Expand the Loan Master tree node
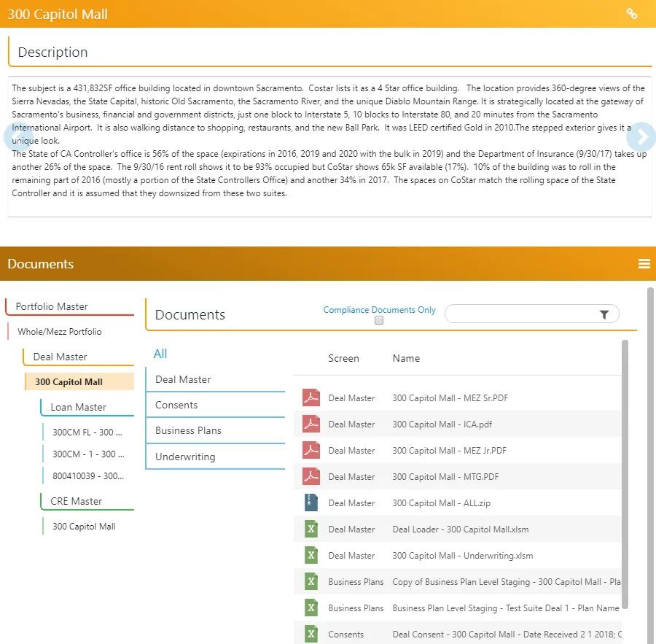 coord(78,407)
